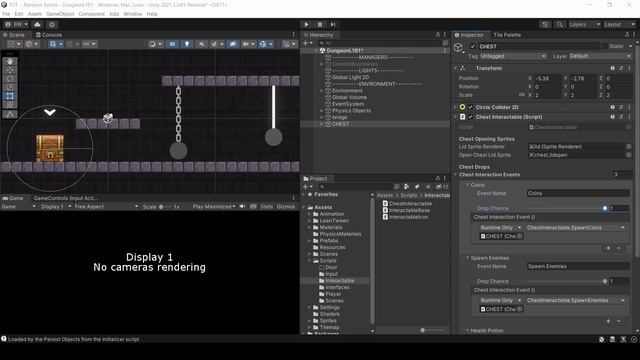The image size is (640, 360).
Task: Open the Layers dropdown in top toolbar
Action: point(584,24)
